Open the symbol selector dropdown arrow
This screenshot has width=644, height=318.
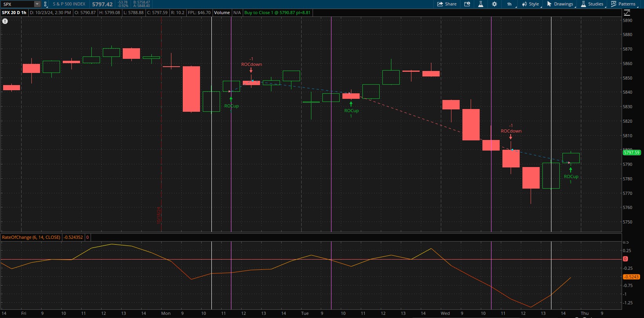tap(37, 4)
